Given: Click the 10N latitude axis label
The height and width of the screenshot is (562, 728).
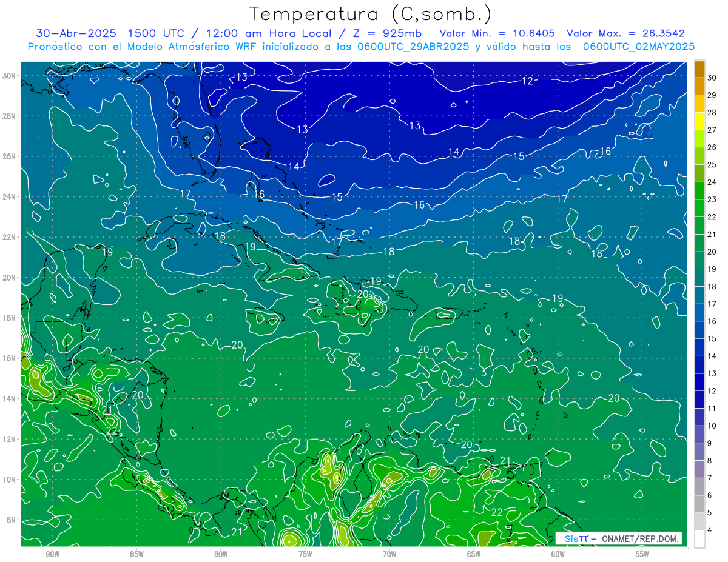Looking at the screenshot, I should 10,479.
